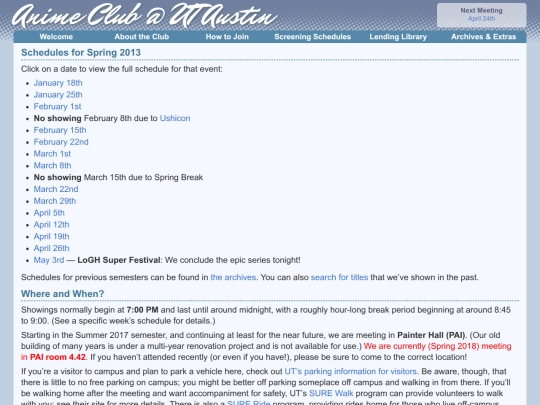Open the April 5th schedule
The image size is (540, 405).
tap(49, 213)
